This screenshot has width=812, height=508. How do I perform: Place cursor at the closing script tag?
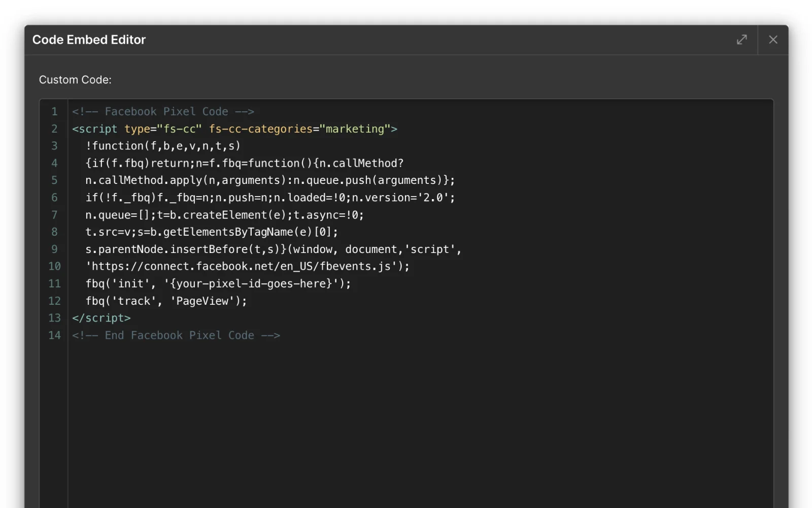(101, 318)
